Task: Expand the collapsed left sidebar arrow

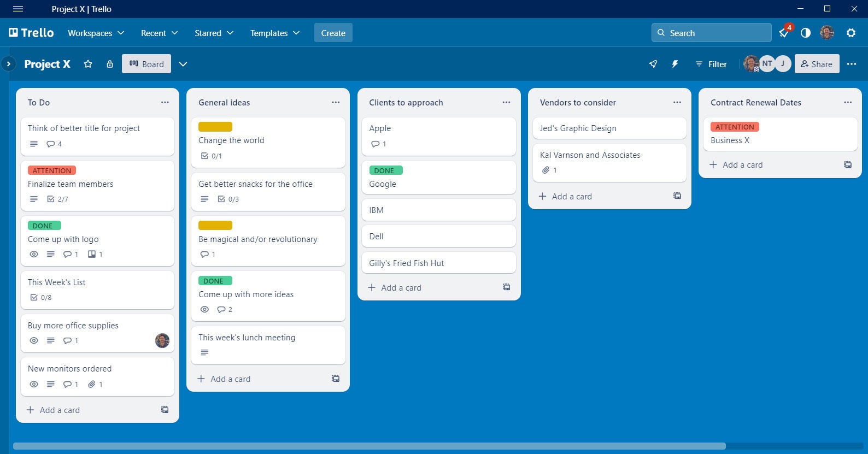Action: pos(8,64)
